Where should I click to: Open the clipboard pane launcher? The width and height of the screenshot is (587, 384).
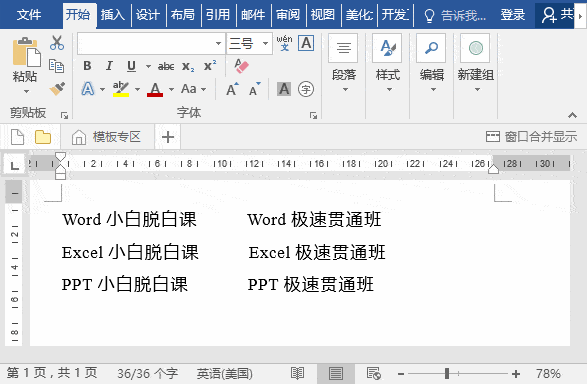click(x=64, y=115)
